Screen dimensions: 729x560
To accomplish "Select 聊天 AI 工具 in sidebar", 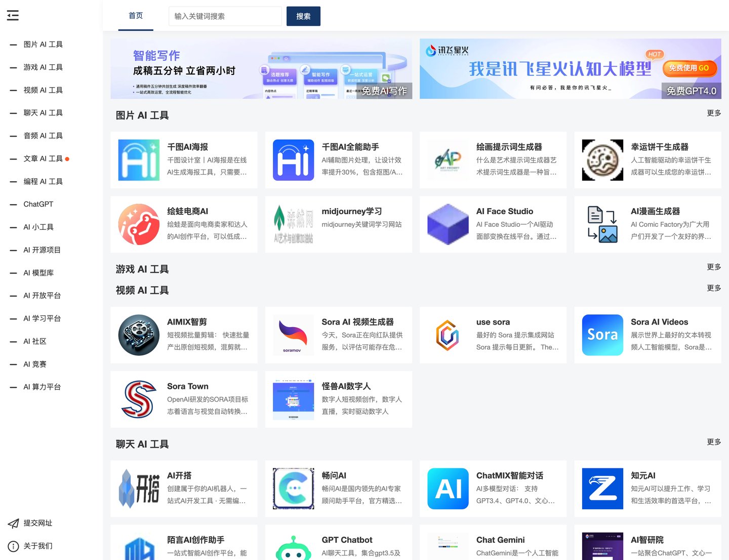I will point(43,113).
